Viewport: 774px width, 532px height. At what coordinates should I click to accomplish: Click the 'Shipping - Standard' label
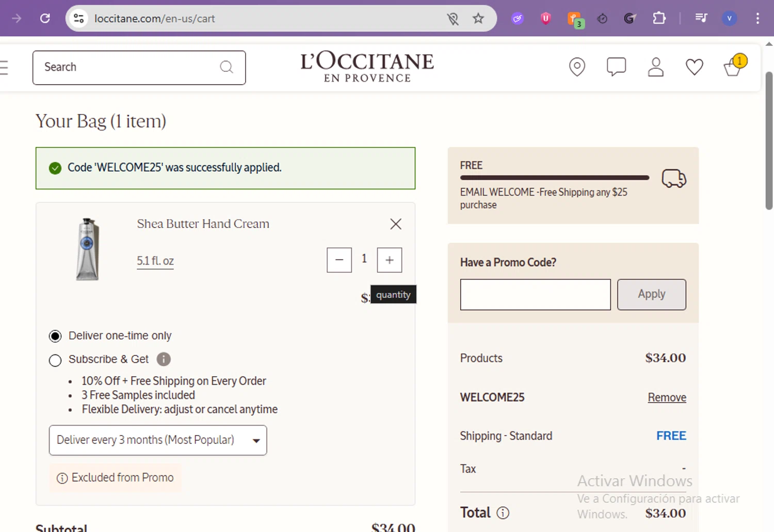(x=506, y=436)
